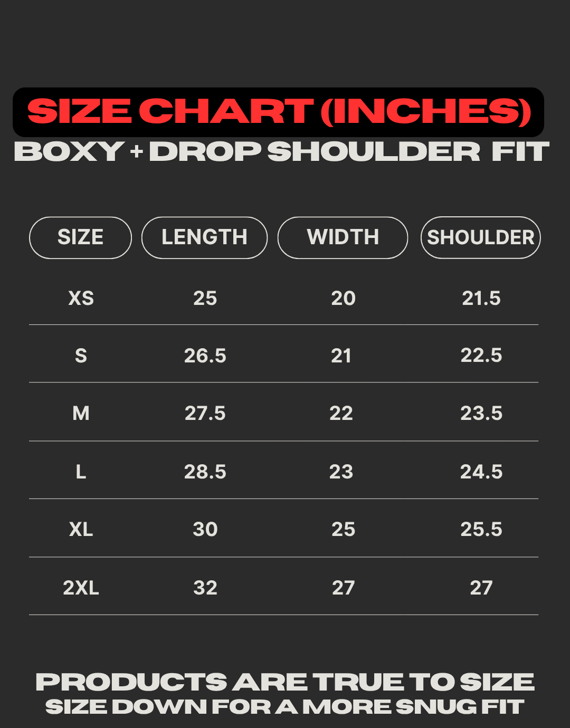Click the red SIZE CHART (INCHES) title banner
The image size is (570, 728).
click(x=279, y=112)
